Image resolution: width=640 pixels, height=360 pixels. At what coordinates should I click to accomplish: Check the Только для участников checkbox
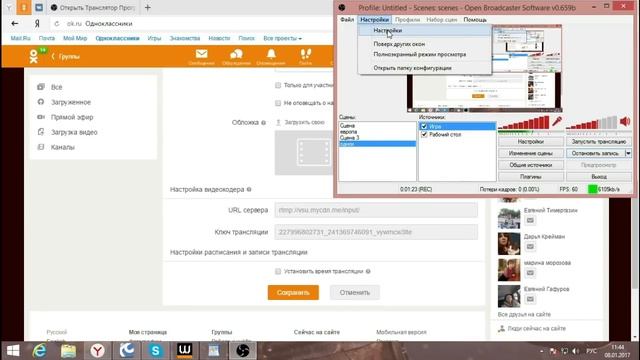pos(278,85)
